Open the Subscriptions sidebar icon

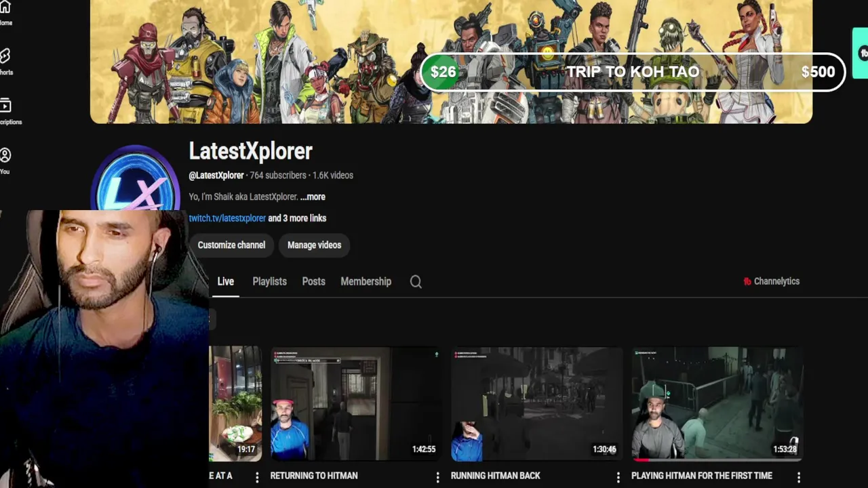click(x=5, y=105)
